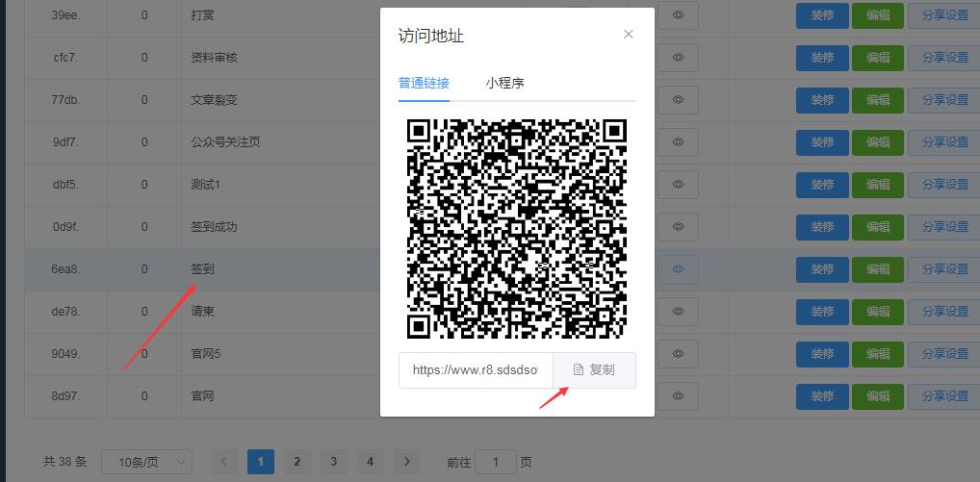Open 分享设置 for the 文章裂变 row
The width and height of the screenshot is (980, 482).
tap(944, 100)
